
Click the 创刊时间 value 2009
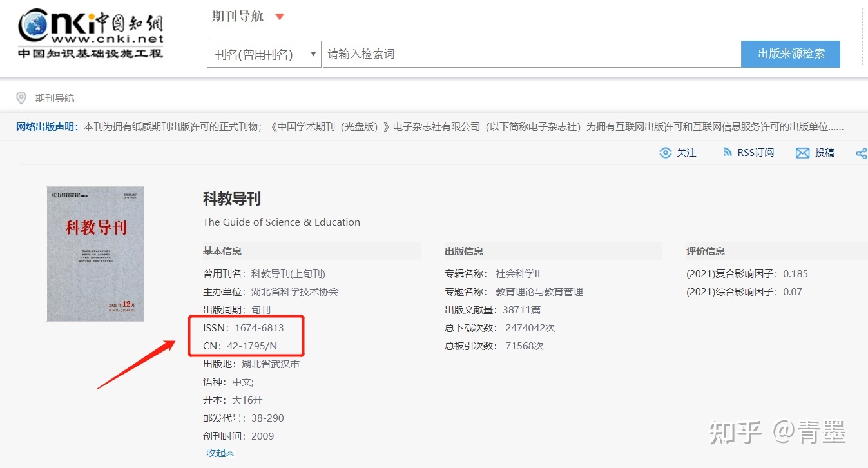click(x=263, y=436)
